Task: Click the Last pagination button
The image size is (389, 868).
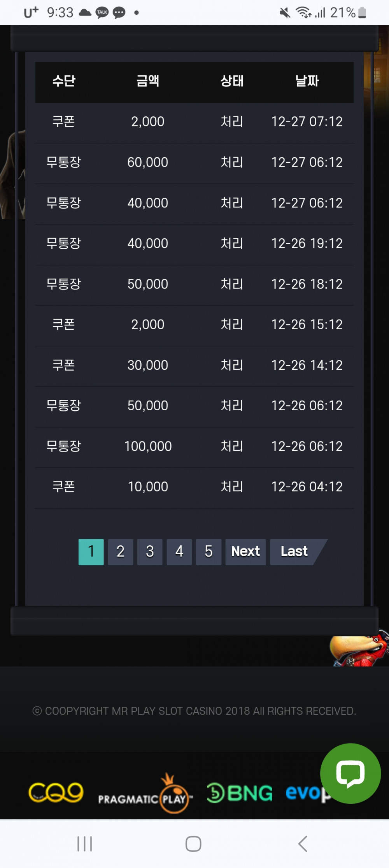Action: tap(294, 552)
